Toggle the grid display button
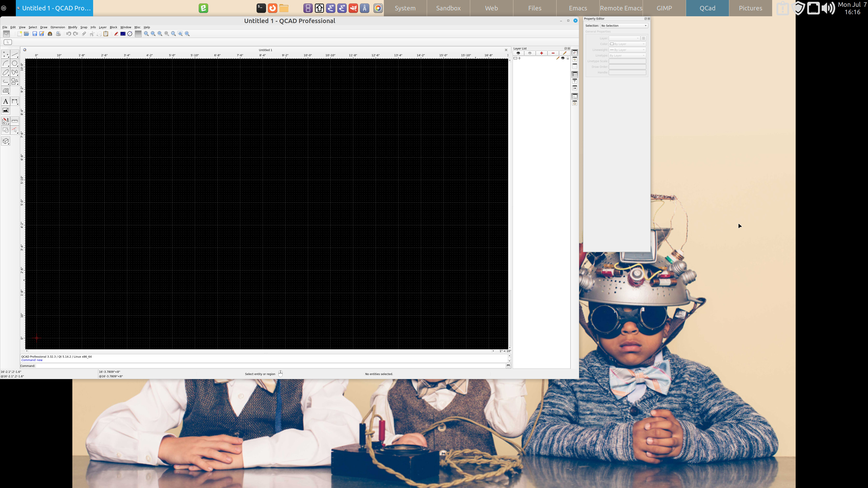 click(138, 34)
